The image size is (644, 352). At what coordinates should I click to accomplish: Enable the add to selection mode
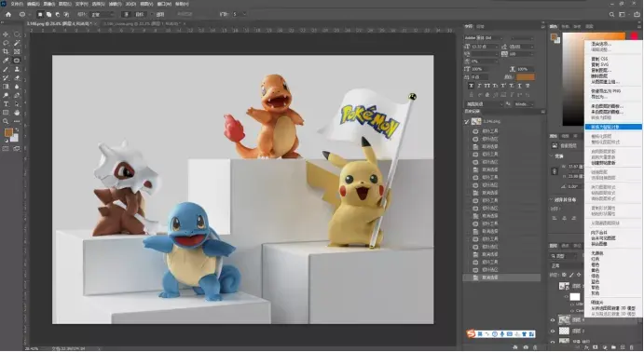tap(48, 14)
